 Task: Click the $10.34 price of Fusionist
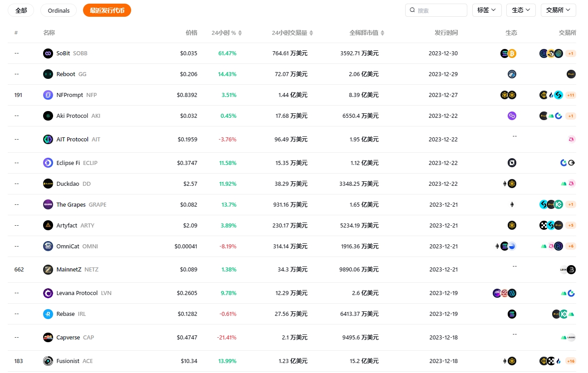tap(189, 361)
